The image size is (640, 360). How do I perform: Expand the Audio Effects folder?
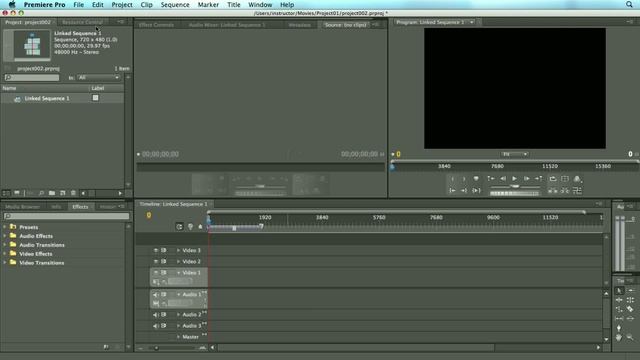tap(5, 236)
